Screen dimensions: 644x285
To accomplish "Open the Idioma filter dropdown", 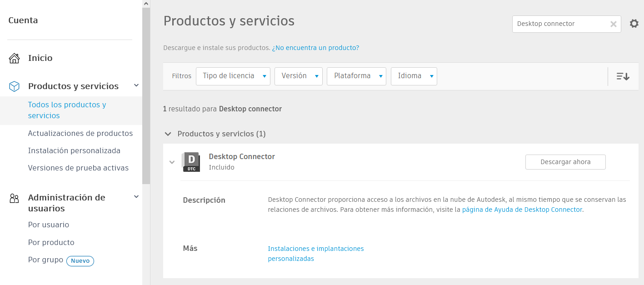I will coord(414,76).
